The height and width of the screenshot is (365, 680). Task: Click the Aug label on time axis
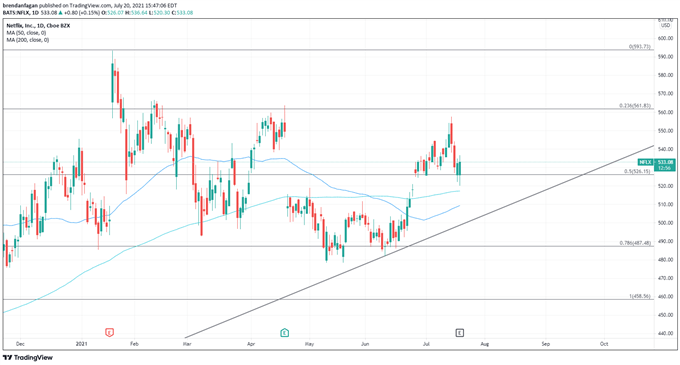coord(485,344)
